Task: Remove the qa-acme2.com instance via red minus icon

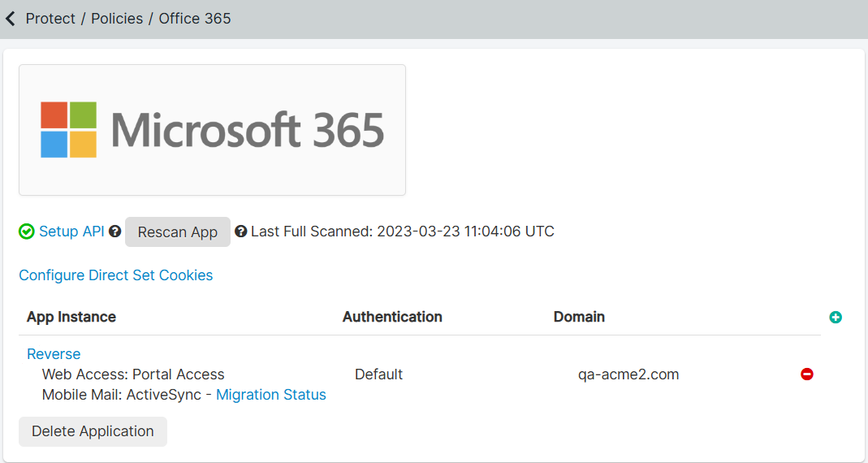Action: (x=807, y=374)
